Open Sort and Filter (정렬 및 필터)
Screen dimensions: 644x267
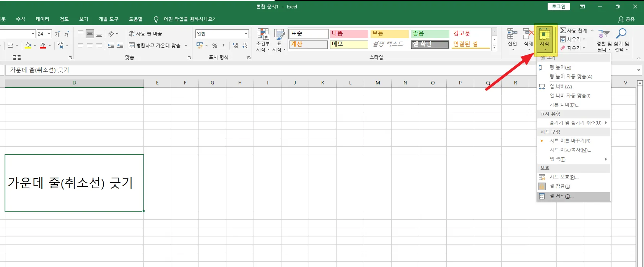click(x=604, y=40)
